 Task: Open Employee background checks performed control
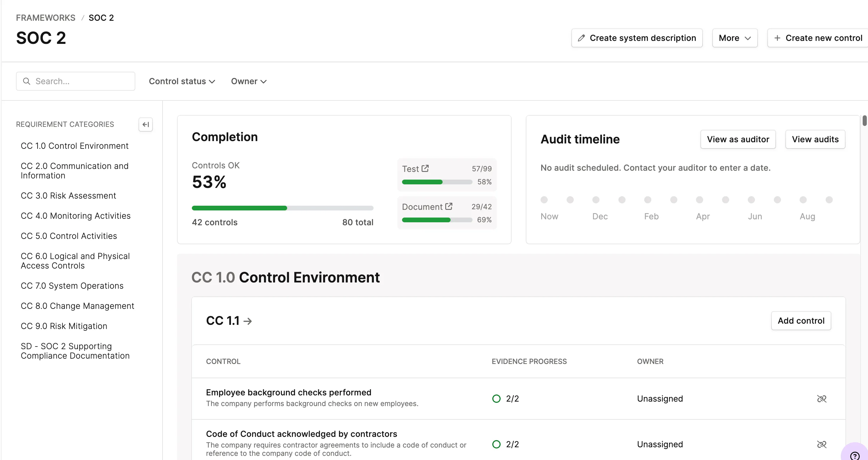point(288,392)
